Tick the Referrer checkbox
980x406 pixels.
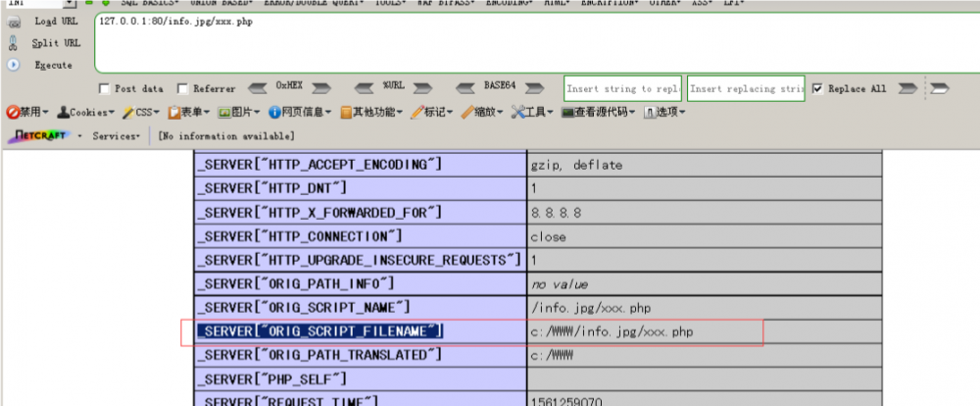pyautogui.click(x=182, y=89)
